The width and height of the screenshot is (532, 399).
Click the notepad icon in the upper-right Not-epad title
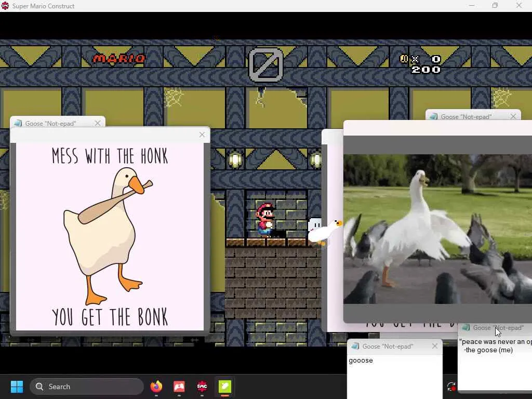433,116
